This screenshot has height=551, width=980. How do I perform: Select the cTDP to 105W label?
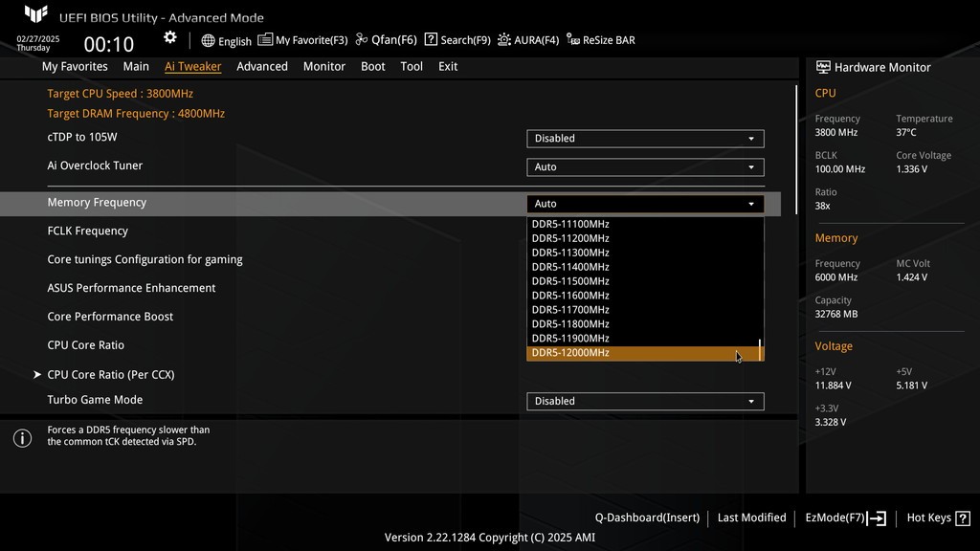pyautogui.click(x=82, y=137)
